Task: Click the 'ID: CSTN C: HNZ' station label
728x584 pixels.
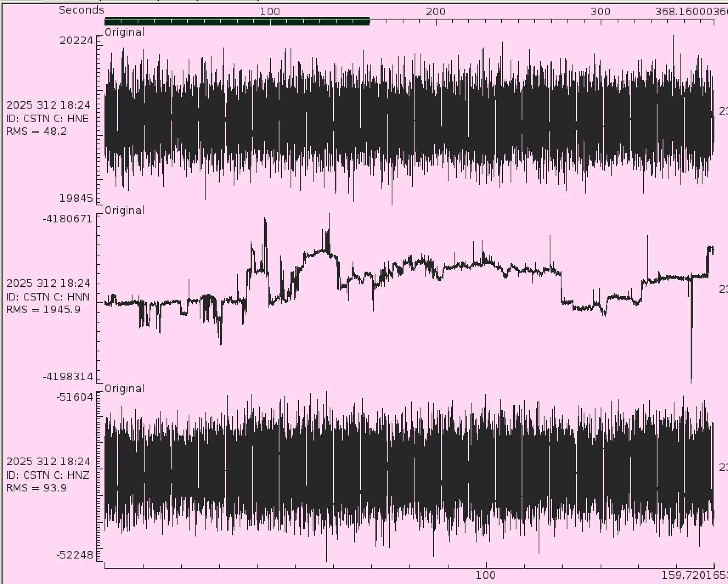Action: pos(48,475)
